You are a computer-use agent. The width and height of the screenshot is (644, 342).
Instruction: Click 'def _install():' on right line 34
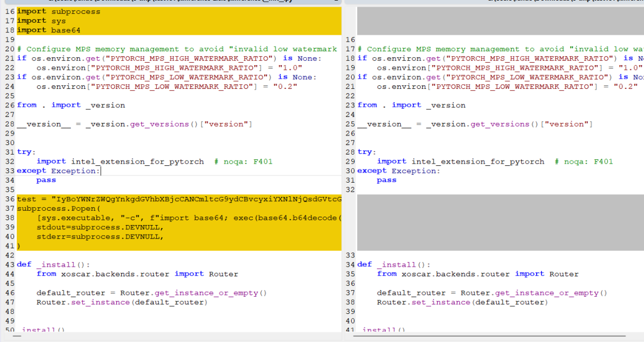394,265
